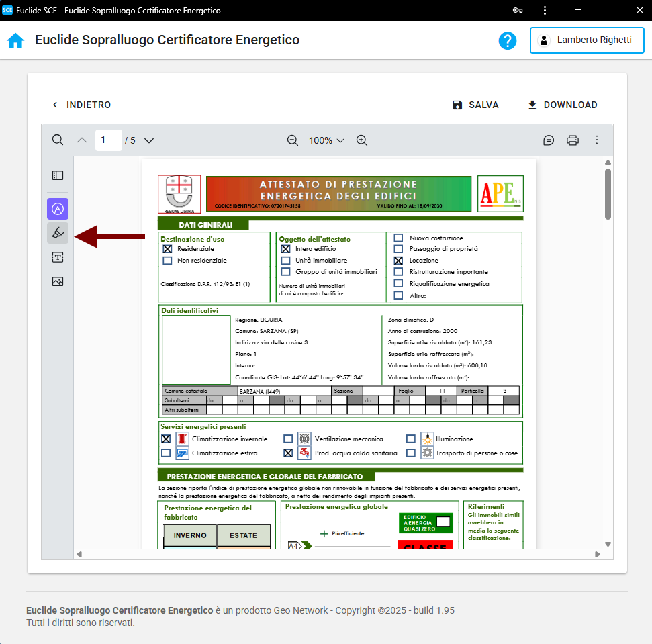652x644 pixels.
Task: Select the insert image tool
Action: pos(58,281)
